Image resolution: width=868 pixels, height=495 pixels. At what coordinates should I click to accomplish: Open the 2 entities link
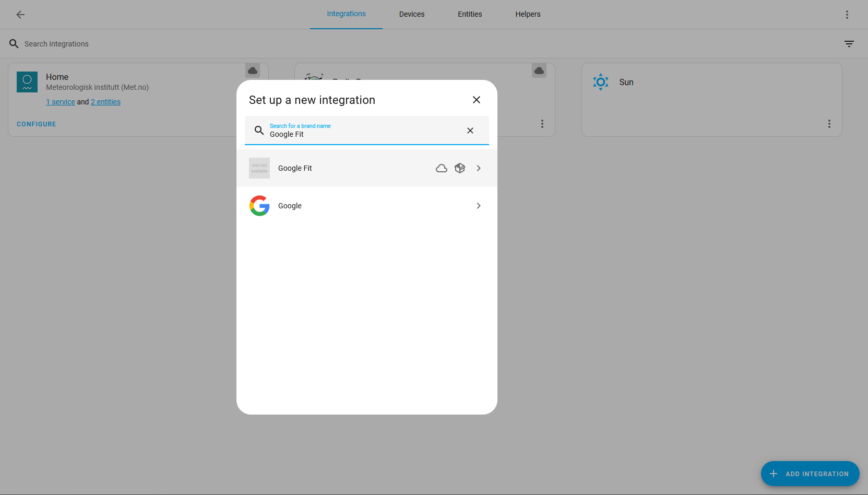[x=105, y=102]
